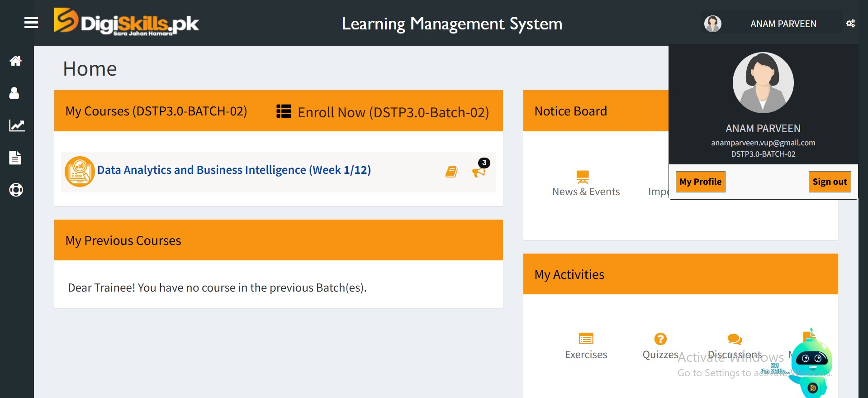Toggle the hamburger sidebar menu

pyautogui.click(x=31, y=23)
